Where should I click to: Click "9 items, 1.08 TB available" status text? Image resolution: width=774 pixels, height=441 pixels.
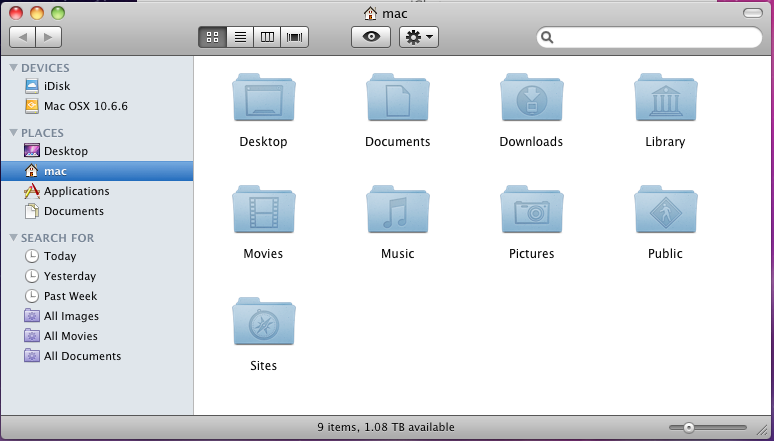click(386, 427)
